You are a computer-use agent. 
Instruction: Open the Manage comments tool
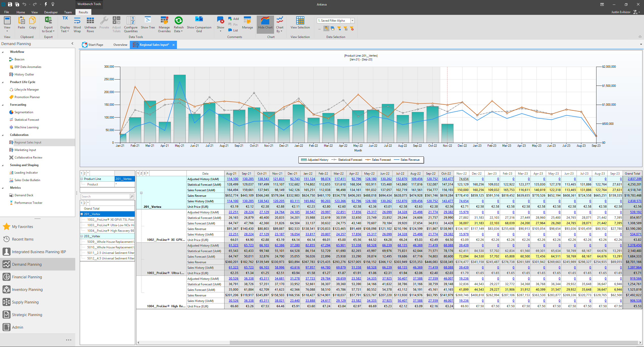tap(247, 24)
